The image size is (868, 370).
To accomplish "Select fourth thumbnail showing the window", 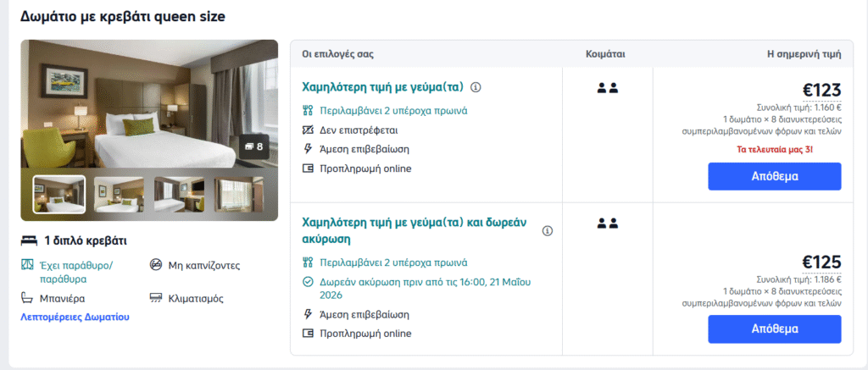I will (239, 194).
